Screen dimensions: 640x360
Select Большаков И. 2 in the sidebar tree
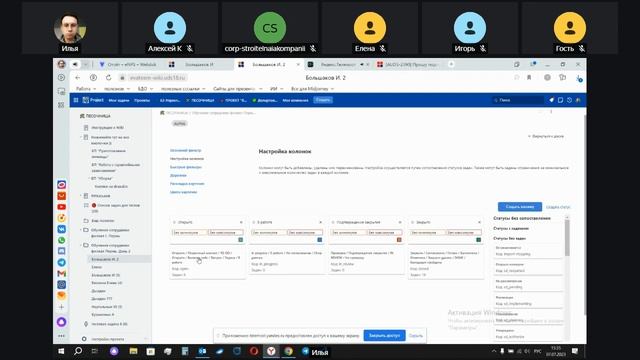pyautogui.click(x=105, y=259)
